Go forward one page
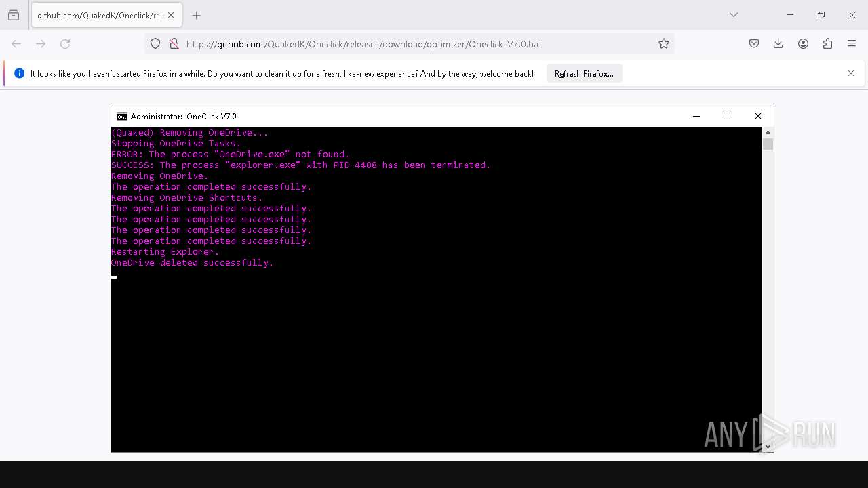The height and width of the screenshot is (488, 868). 41,44
